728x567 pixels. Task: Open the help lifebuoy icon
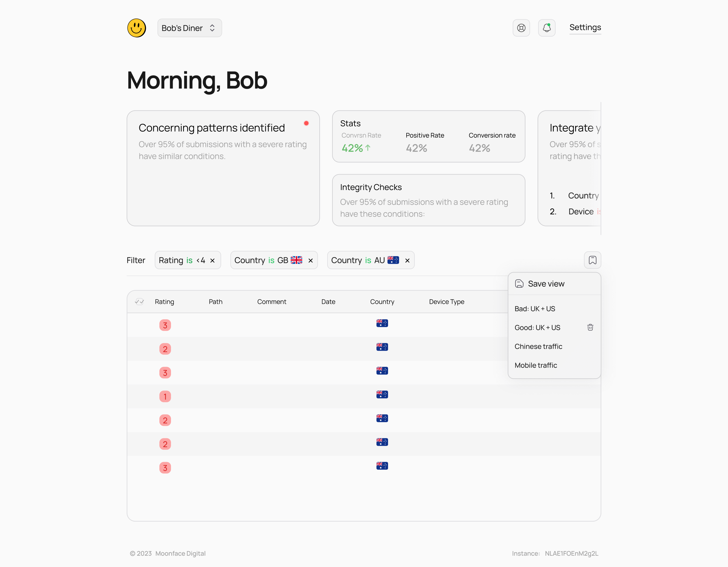pyautogui.click(x=521, y=28)
